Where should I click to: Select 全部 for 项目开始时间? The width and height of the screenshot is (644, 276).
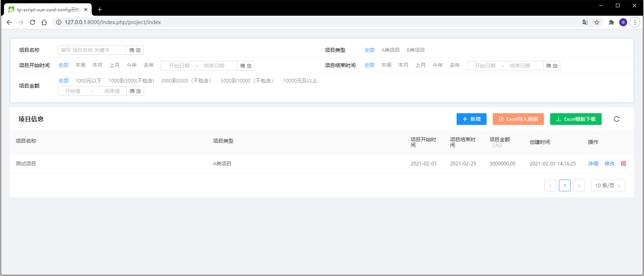[64, 65]
